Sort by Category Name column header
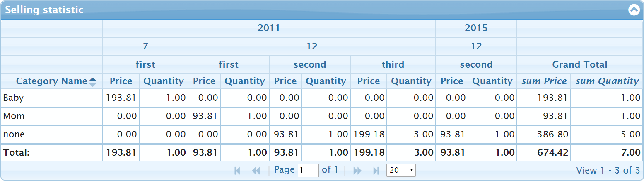The width and height of the screenshot is (644, 181). click(x=51, y=81)
